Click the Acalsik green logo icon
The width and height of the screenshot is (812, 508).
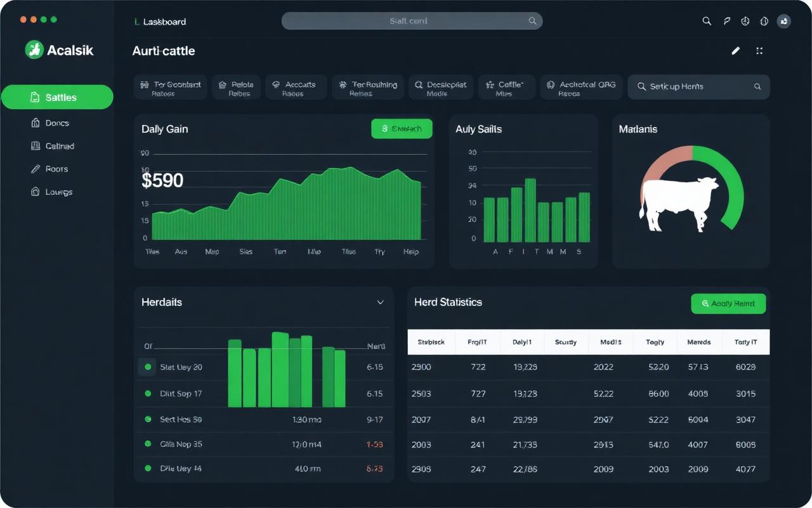click(x=34, y=50)
